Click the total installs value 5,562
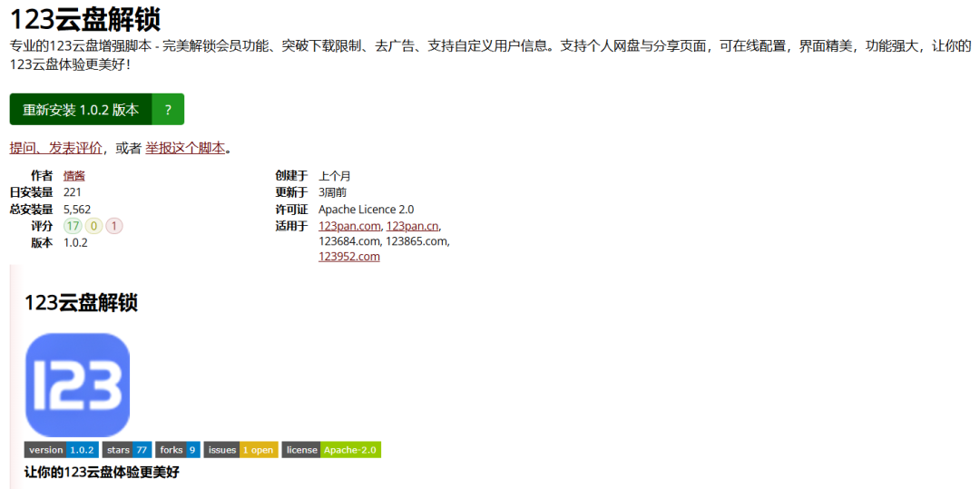 (77, 210)
